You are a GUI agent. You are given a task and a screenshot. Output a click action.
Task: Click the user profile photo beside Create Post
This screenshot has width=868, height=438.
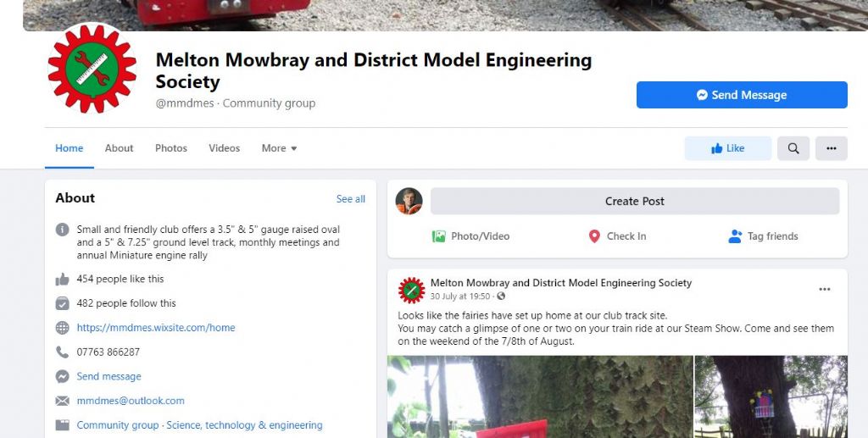(409, 202)
